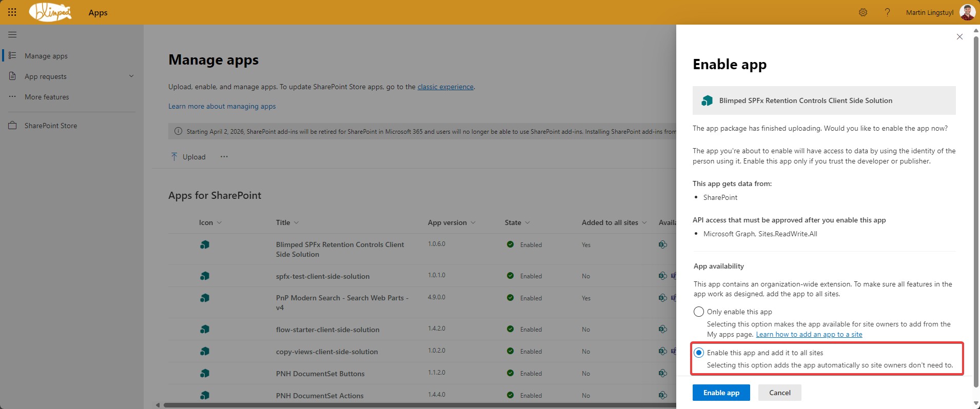980x409 pixels.
Task: Open SharePoint Store navigation item
Action: pos(51,126)
